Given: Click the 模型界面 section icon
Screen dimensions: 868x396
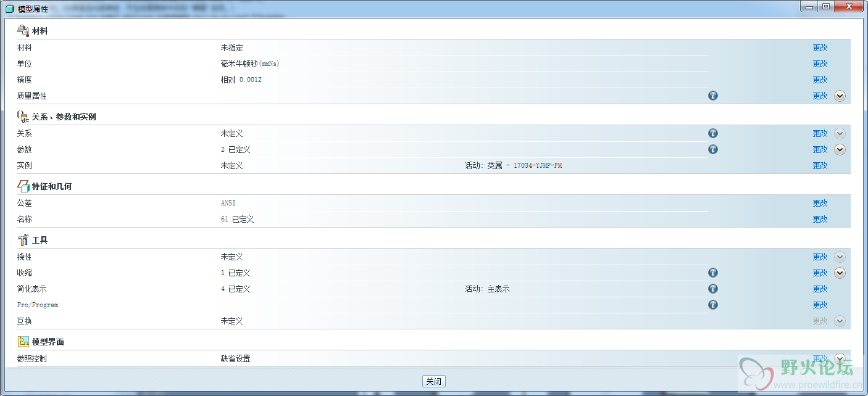Looking at the screenshot, I should point(23,341).
